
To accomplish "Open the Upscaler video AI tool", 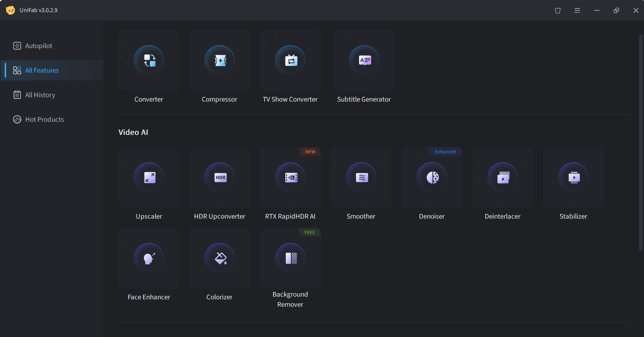I will click(x=149, y=178).
